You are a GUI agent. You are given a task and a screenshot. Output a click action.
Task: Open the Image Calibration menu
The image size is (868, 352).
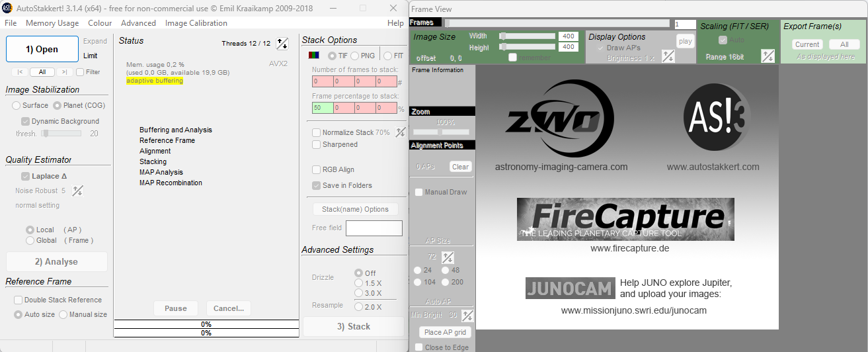(196, 23)
